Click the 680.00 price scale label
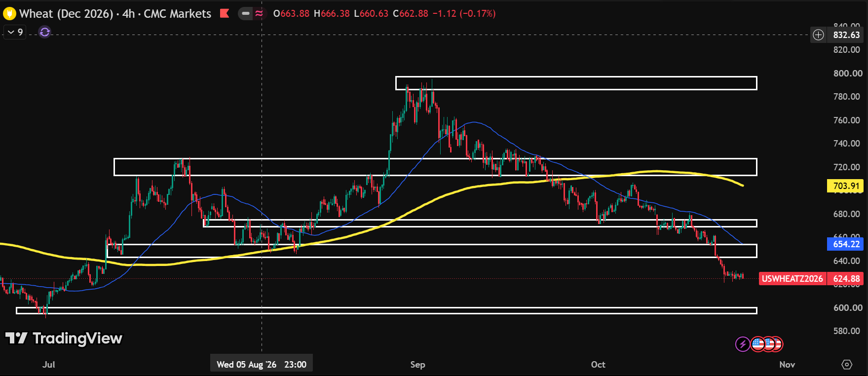 (x=847, y=214)
